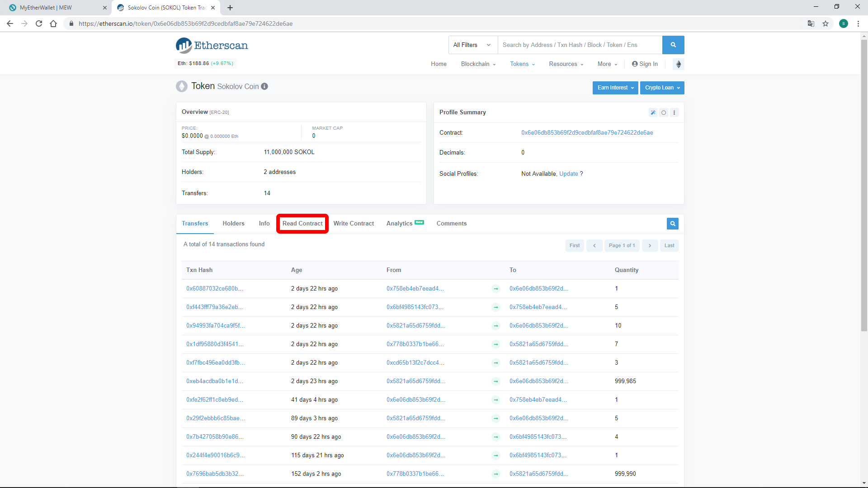Click the Ethereum network icon near Sign In
Screen dimensions: 868x488
point(679,64)
